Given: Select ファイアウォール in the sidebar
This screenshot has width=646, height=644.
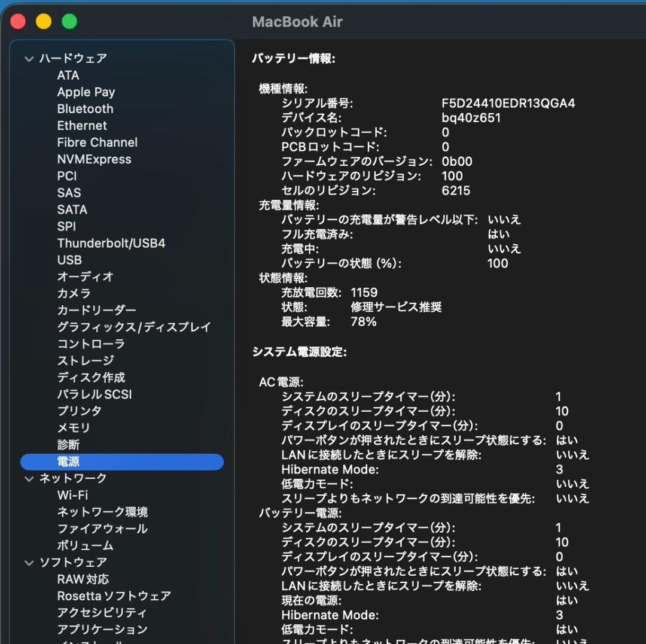Looking at the screenshot, I should click(x=102, y=528).
